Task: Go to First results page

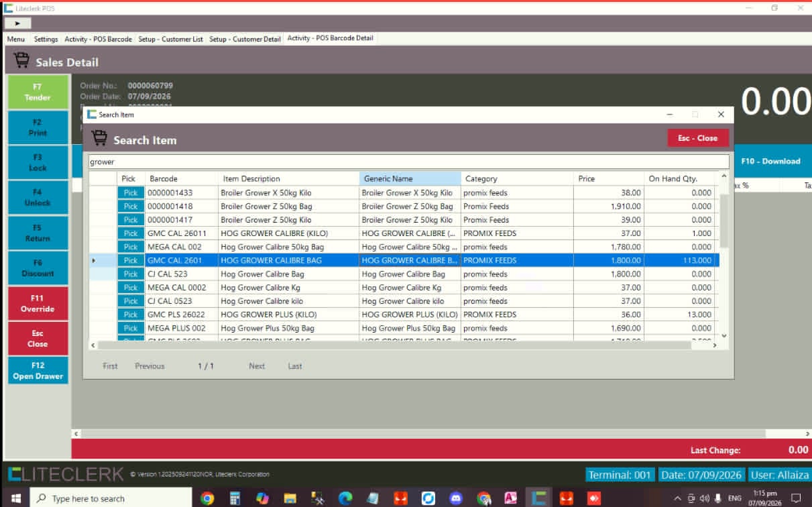Action: tap(110, 366)
